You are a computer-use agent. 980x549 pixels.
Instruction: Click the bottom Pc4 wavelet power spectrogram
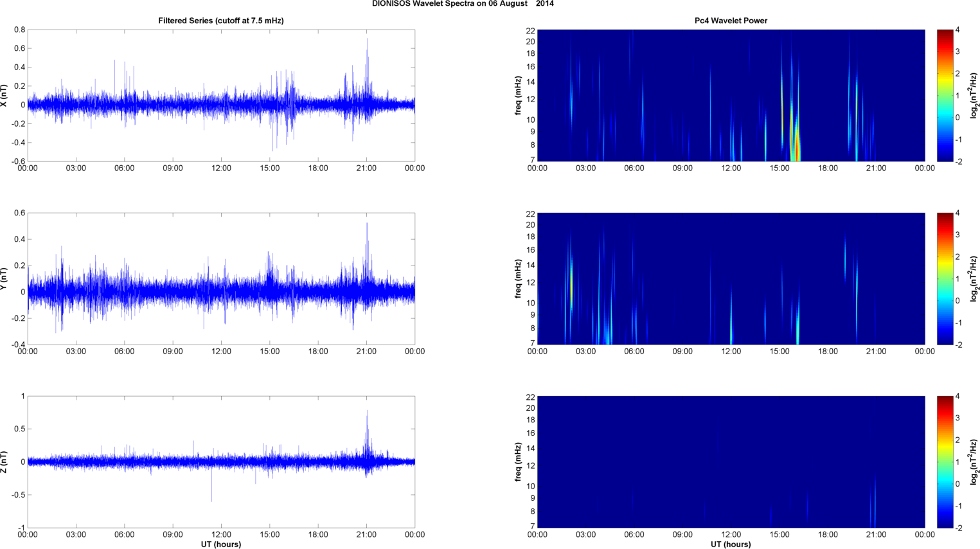tap(731, 462)
